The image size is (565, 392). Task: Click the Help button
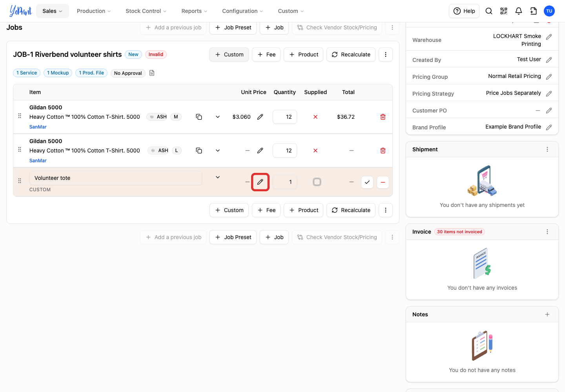[464, 11]
